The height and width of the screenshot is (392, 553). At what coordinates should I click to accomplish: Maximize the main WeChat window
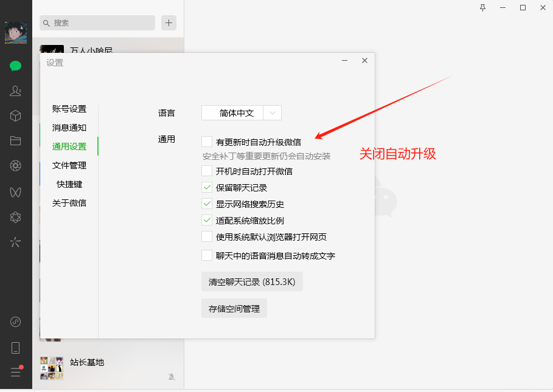click(x=523, y=8)
